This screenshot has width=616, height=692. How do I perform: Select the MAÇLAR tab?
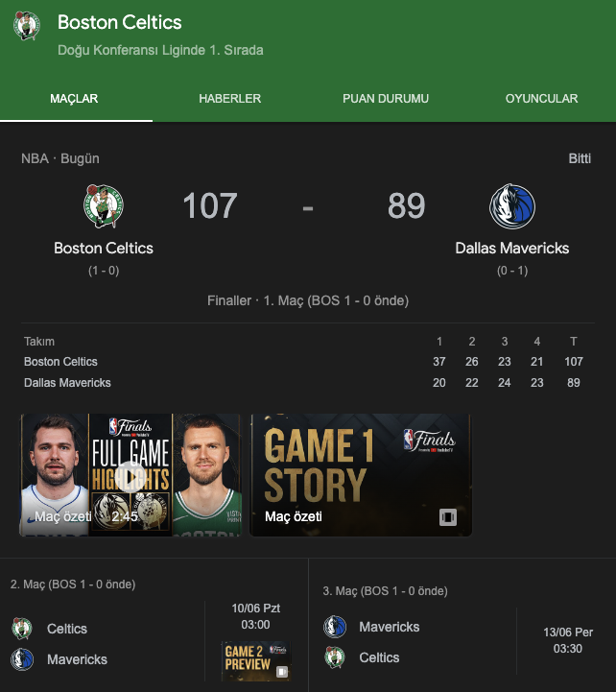74,99
